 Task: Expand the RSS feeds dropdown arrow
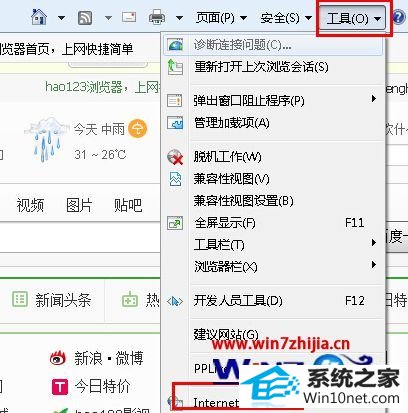(108, 17)
